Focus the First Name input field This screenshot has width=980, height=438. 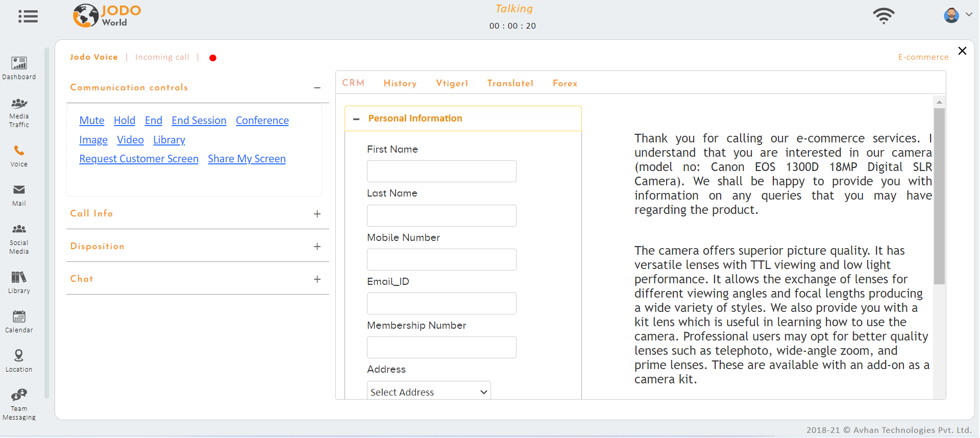[x=442, y=171]
